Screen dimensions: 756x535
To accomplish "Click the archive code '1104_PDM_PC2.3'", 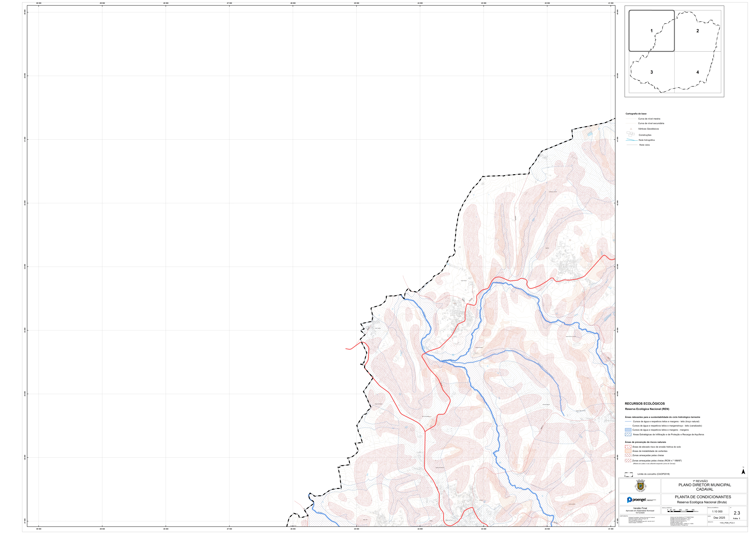I will [727, 523].
